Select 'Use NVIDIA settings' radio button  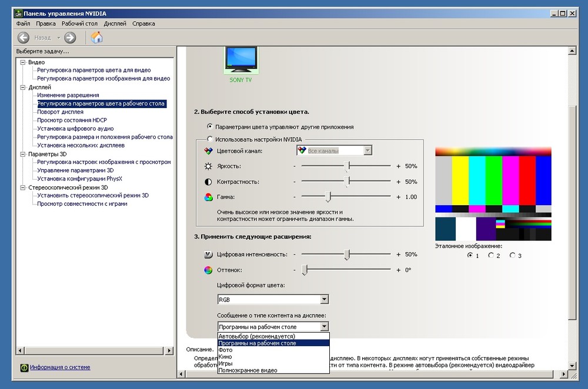[x=210, y=139]
